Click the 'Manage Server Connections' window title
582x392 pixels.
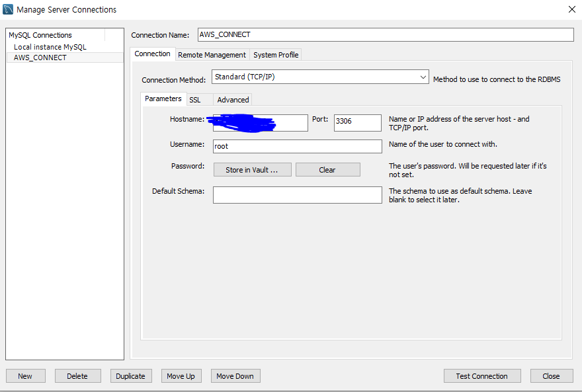pyautogui.click(x=66, y=10)
